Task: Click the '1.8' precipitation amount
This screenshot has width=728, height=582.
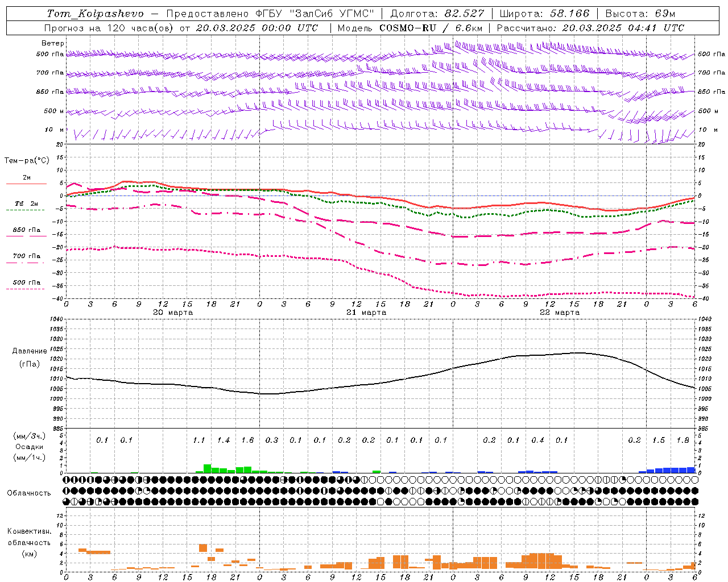Action: point(682,440)
